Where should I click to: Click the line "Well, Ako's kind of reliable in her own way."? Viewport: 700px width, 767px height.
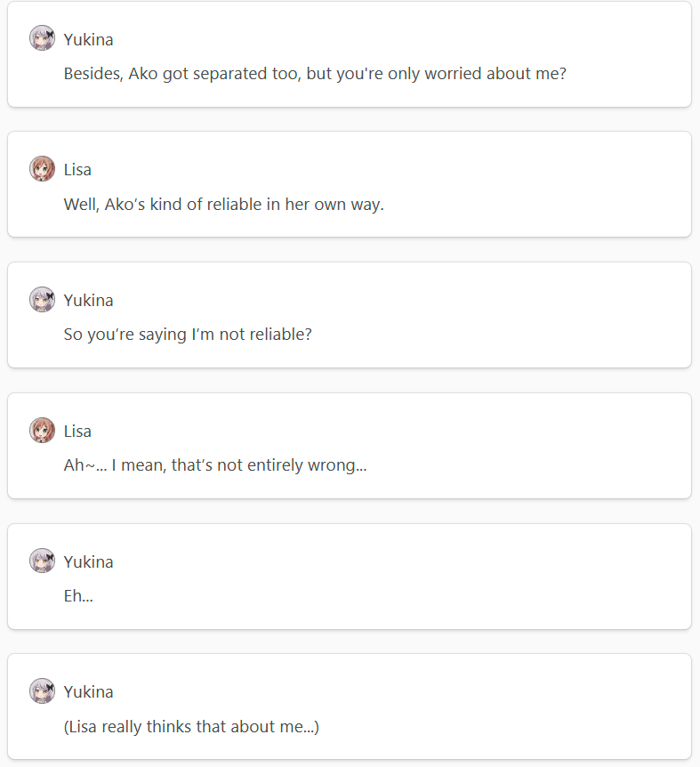224,205
